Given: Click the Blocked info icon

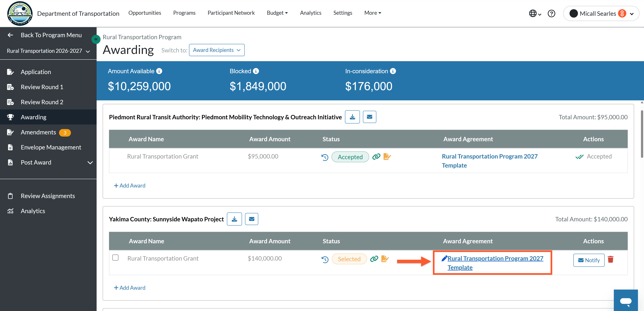Looking at the screenshot, I should coord(256,71).
